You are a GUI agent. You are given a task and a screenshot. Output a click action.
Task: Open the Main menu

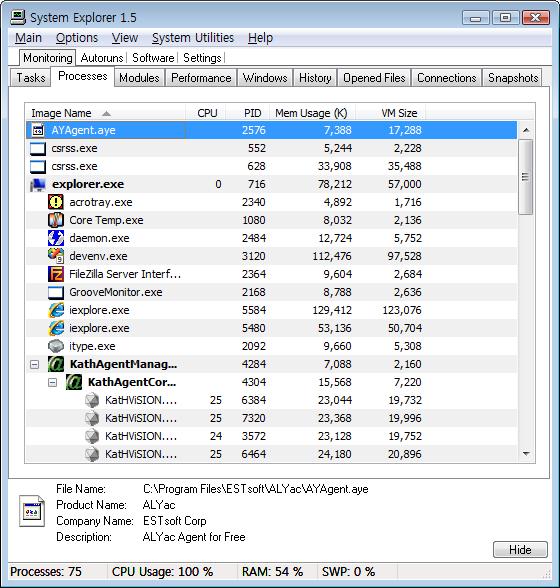[x=29, y=38]
